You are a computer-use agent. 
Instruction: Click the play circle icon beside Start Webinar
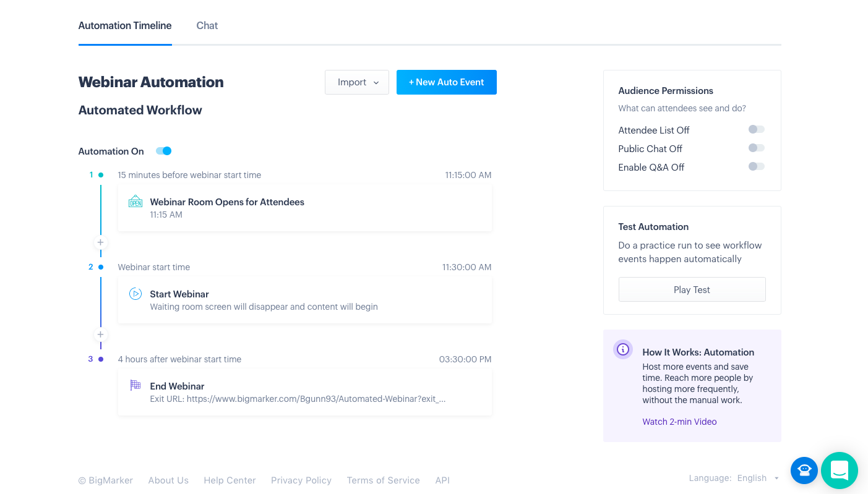[x=135, y=294]
